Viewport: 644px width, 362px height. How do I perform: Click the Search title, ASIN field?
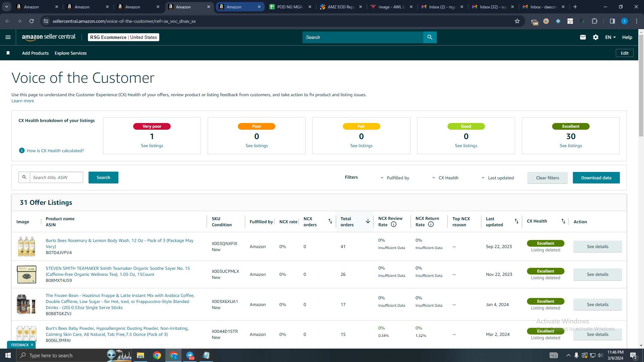[56, 177]
